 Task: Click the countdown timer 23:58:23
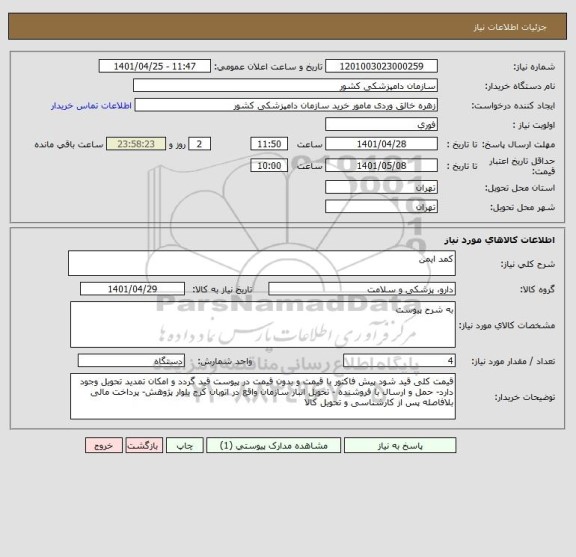(x=136, y=144)
